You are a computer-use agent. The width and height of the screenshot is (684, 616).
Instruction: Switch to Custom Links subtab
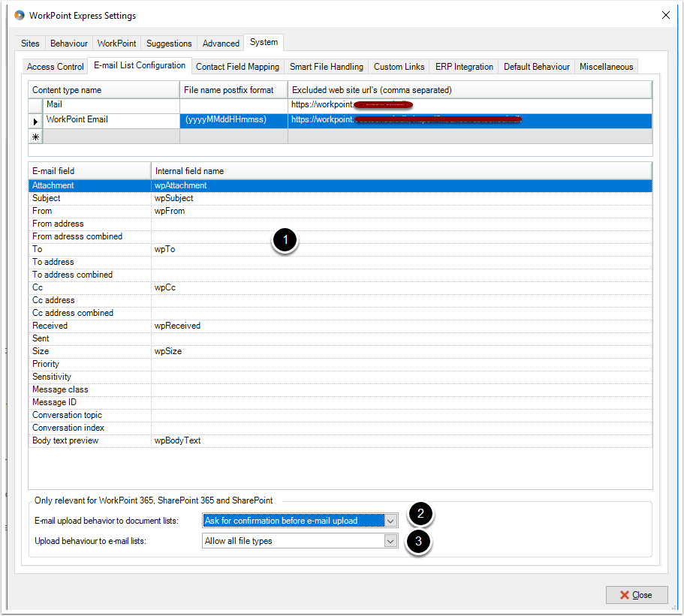[x=399, y=67]
